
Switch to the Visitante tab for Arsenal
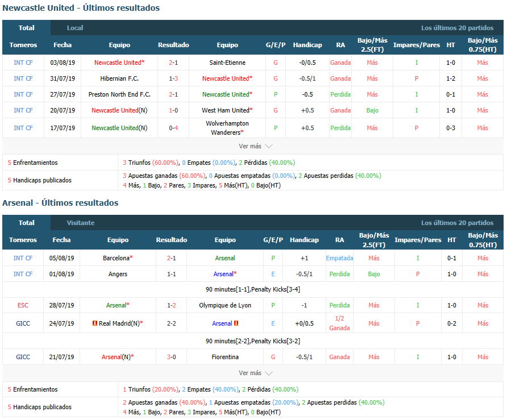coord(81,223)
